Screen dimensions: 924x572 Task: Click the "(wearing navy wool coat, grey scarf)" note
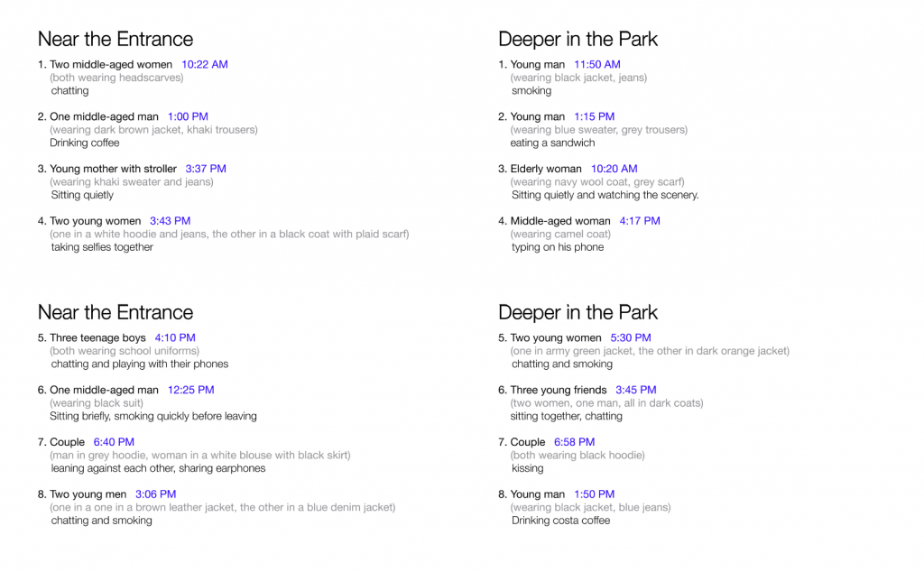pyautogui.click(x=597, y=182)
